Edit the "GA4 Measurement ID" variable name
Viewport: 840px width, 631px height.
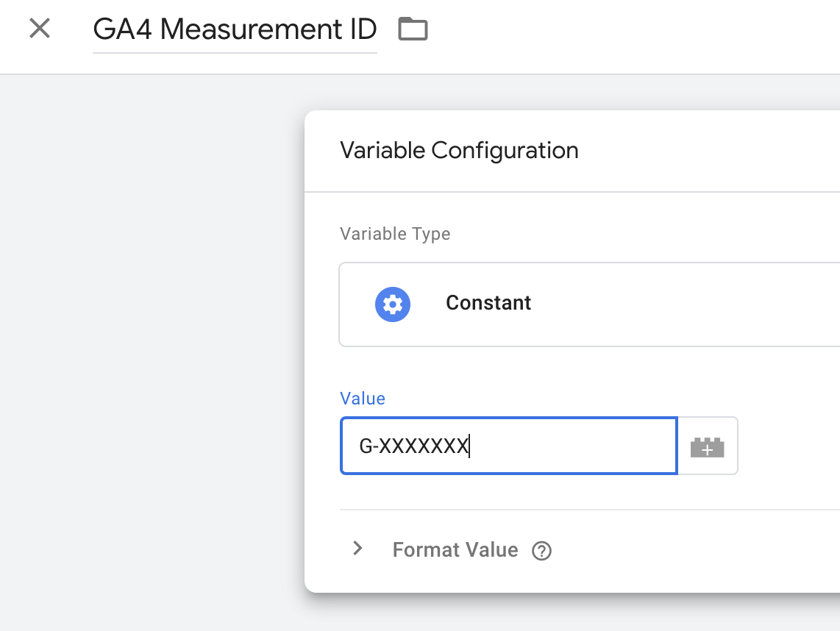tap(235, 29)
